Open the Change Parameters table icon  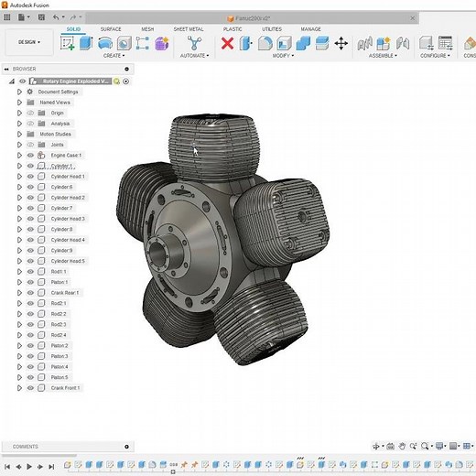point(445,43)
